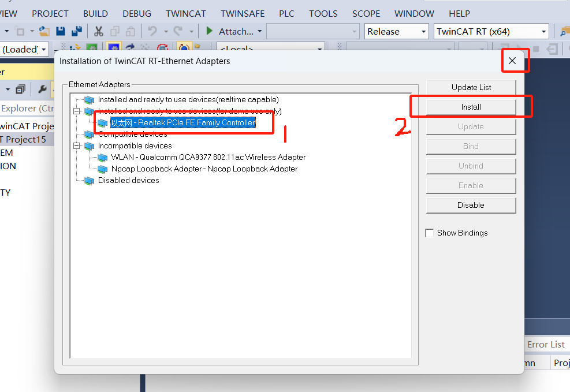Open the wrench properties icon in Solution Explorer
This screenshot has width=570, height=392.
point(42,89)
